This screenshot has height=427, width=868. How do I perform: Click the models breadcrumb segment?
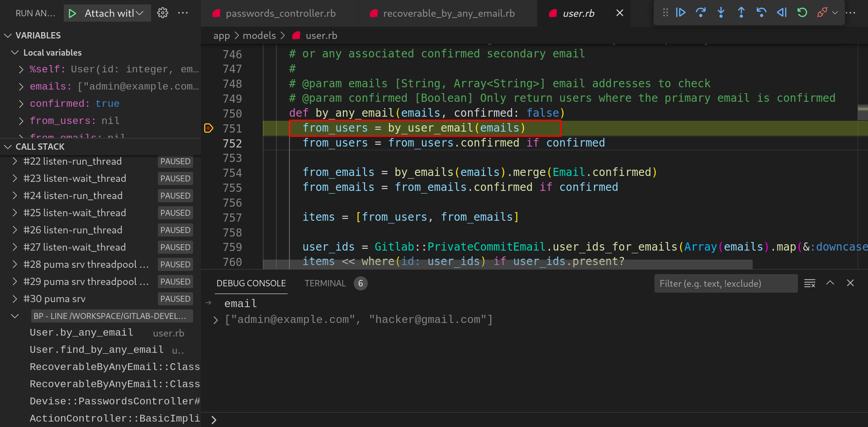click(259, 36)
